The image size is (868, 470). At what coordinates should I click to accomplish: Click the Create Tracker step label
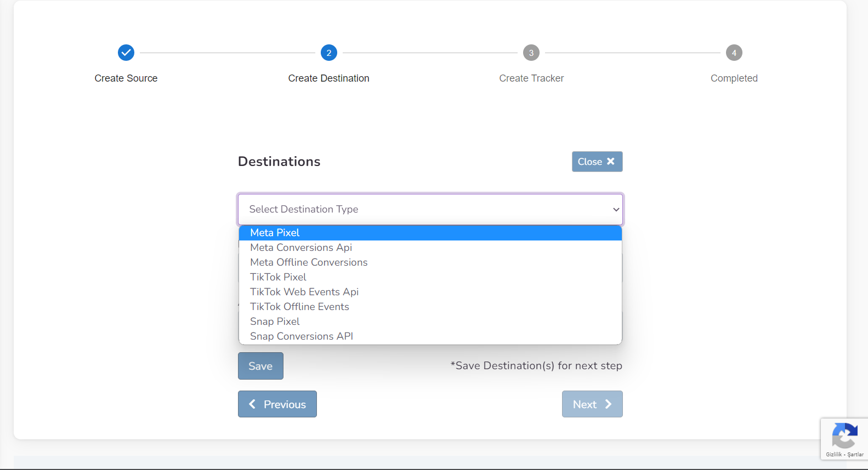point(531,78)
